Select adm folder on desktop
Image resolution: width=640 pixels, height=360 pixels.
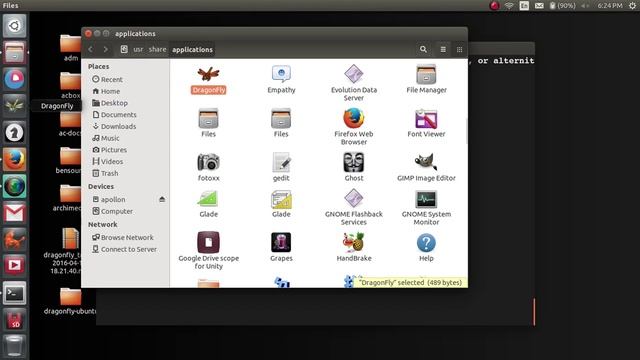coord(71,48)
